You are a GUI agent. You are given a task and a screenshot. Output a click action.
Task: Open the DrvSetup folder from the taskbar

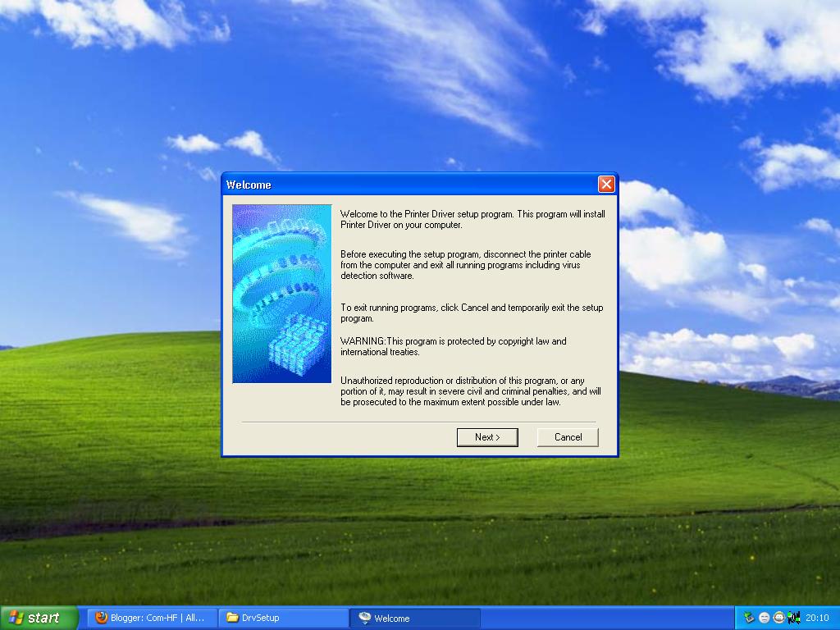[x=283, y=619]
